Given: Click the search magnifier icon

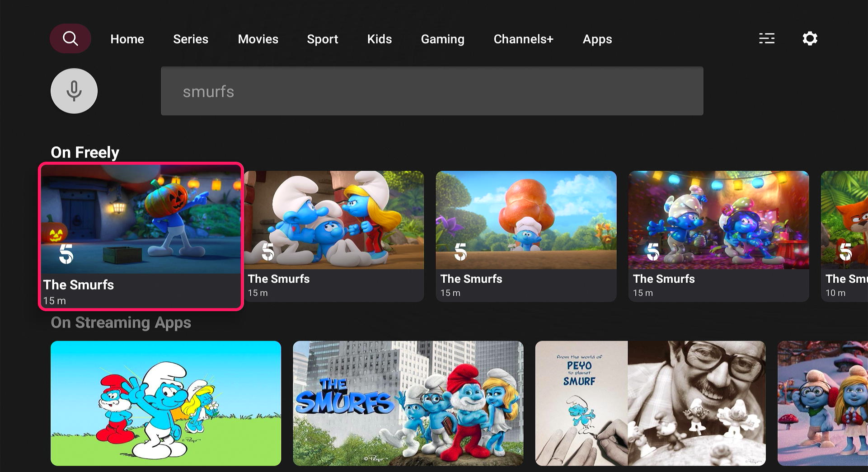Looking at the screenshot, I should click(70, 39).
